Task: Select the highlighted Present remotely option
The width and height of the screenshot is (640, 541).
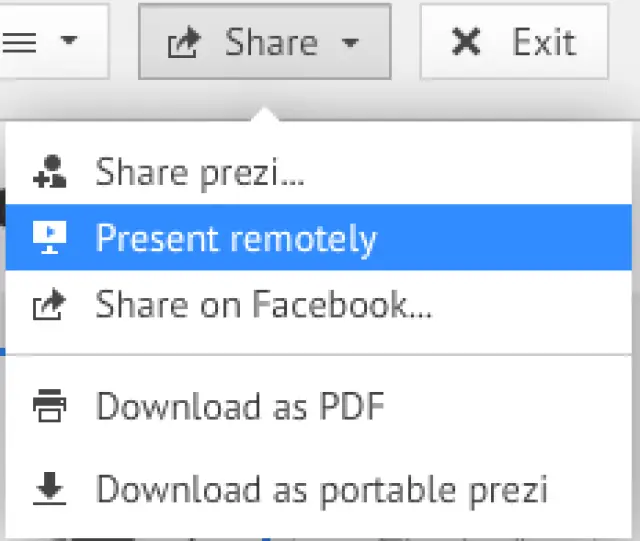Action: (x=236, y=238)
